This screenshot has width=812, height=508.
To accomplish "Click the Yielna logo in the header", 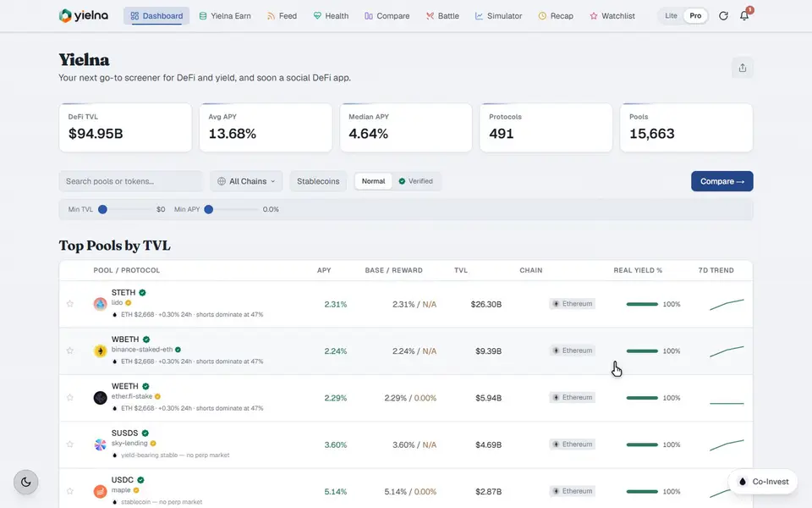I will (84, 15).
